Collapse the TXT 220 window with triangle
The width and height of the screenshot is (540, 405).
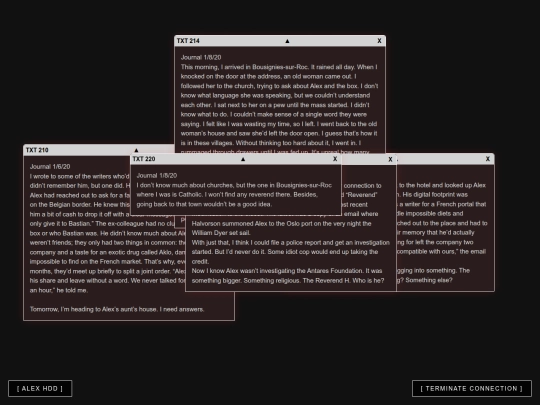click(x=243, y=159)
